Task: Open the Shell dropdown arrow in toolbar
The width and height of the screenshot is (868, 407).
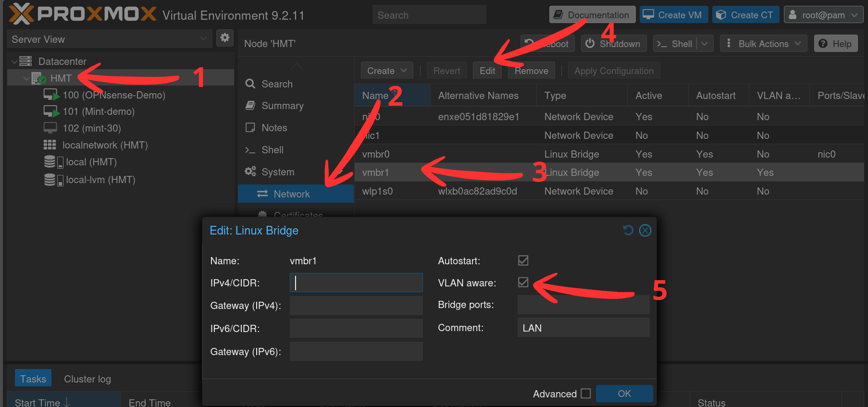Action: click(705, 43)
